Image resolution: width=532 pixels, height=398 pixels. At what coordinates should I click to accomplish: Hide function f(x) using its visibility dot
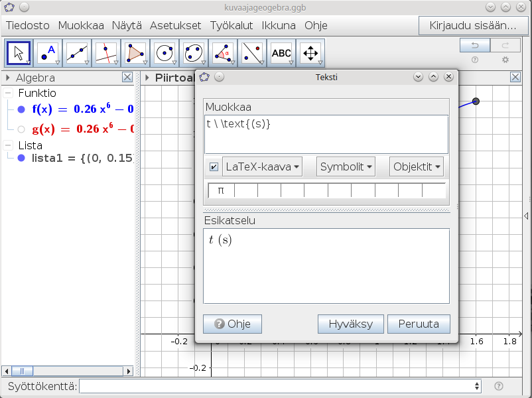click(21, 109)
